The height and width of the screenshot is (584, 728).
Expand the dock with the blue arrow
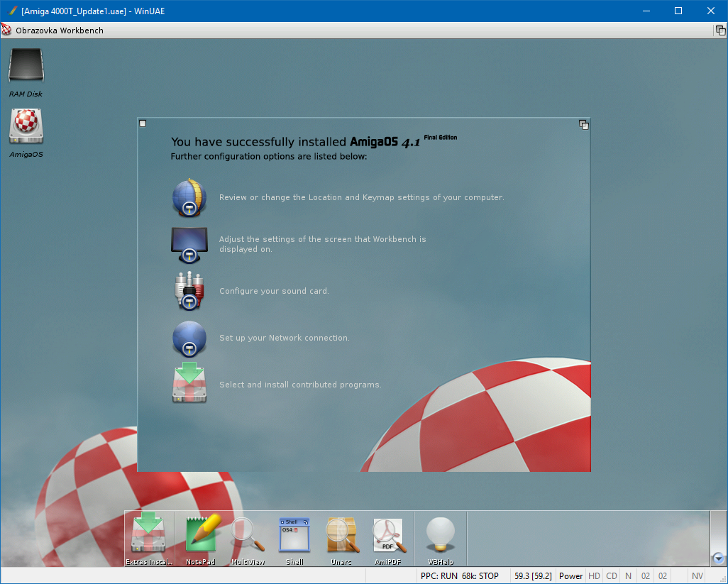(x=718, y=558)
